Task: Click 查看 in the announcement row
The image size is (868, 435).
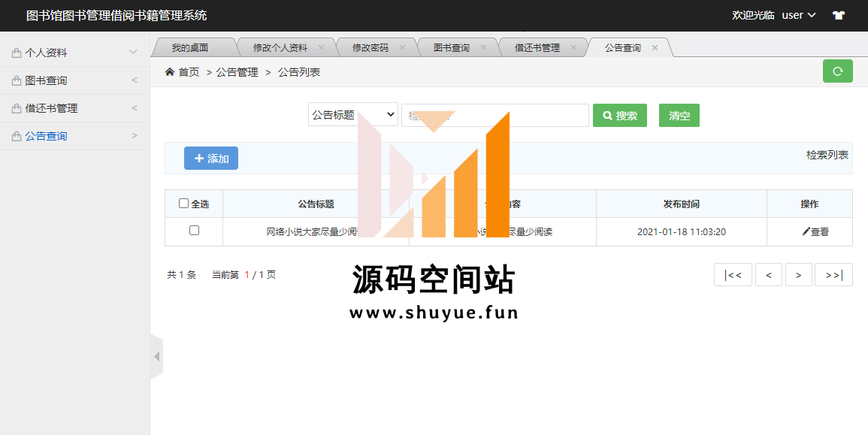Action: coord(815,232)
